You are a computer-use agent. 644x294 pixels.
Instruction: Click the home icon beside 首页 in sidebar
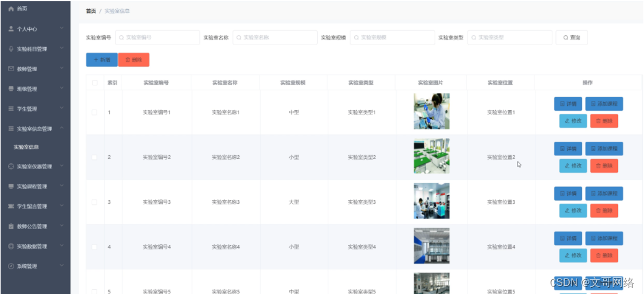point(11,9)
